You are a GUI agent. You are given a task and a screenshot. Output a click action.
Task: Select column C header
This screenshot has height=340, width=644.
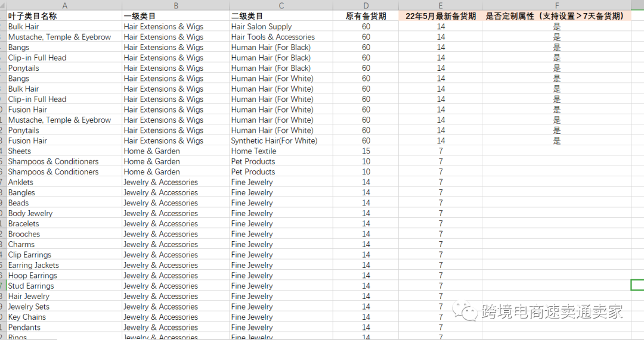281,5
